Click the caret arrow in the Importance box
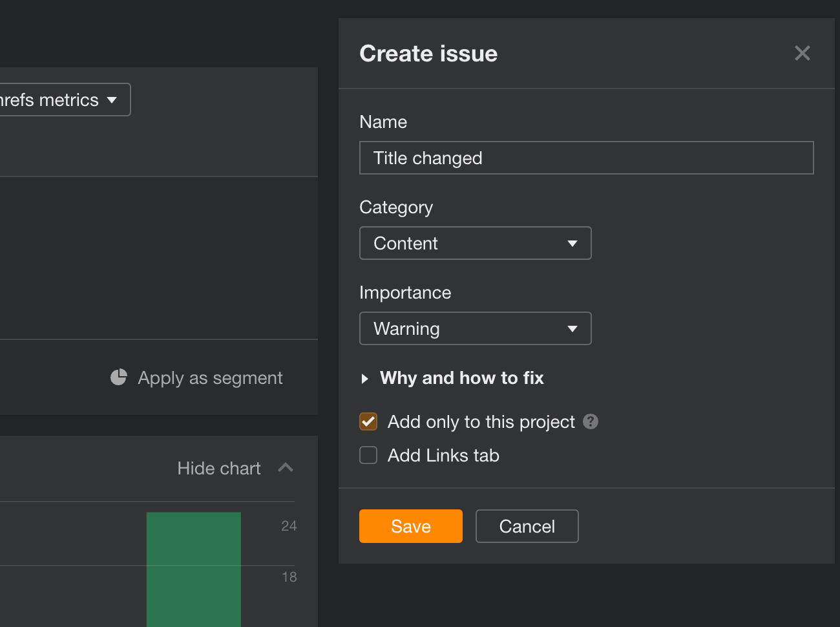Viewport: 840px width, 627px height. click(572, 329)
